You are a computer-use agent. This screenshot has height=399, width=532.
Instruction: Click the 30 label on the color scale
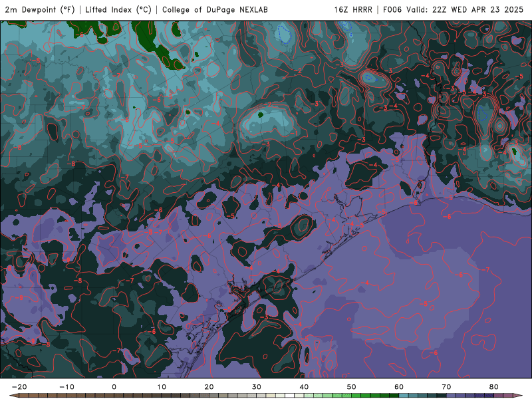[x=257, y=387]
